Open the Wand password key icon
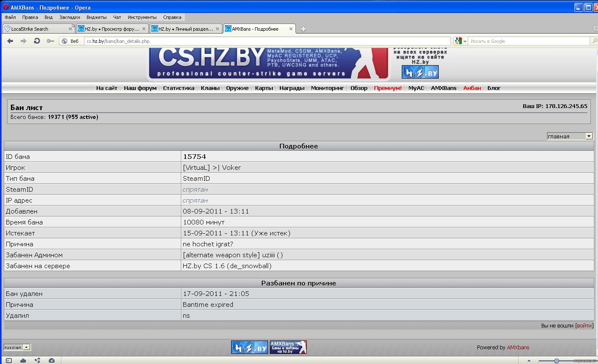The image size is (598, 364). coord(50,41)
